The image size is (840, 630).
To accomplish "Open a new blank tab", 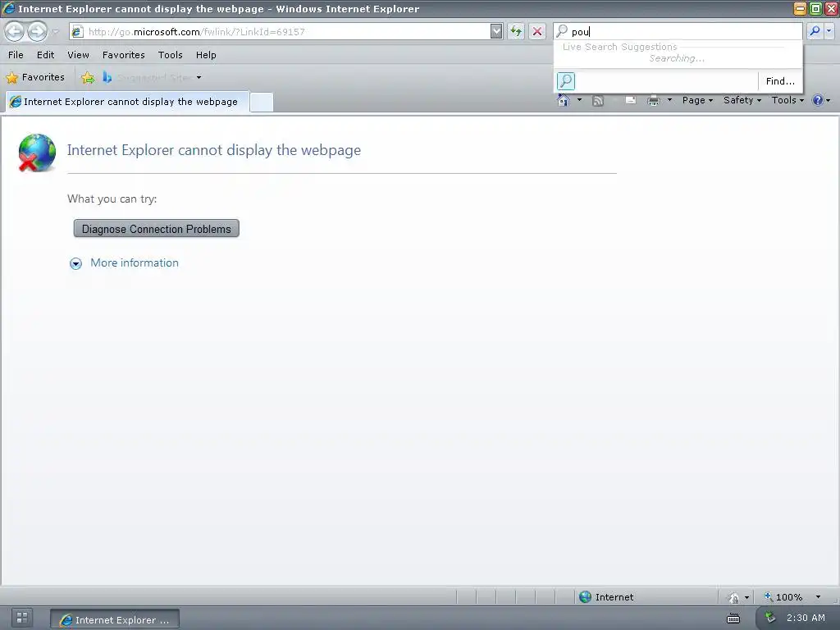I will tap(262, 103).
